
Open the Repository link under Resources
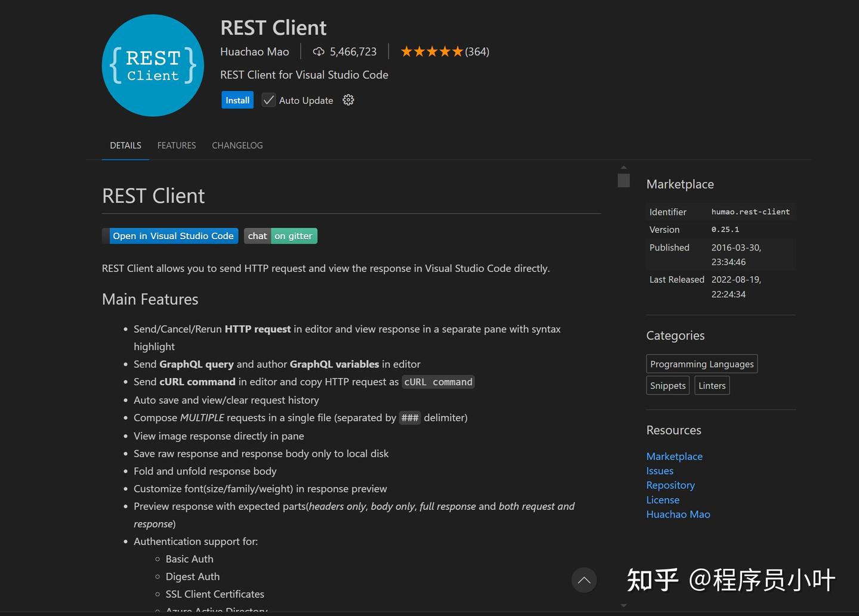coord(670,485)
